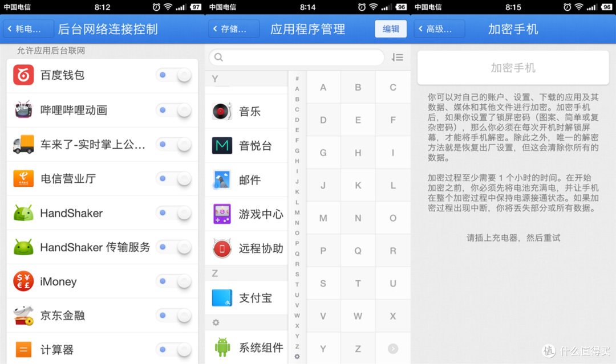Click the Y section header
Screen dimensions: 616x364
(246, 79)
